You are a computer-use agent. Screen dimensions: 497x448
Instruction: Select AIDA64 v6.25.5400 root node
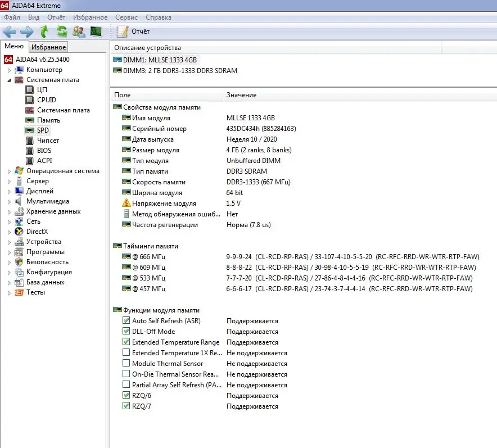coord(37,59)
